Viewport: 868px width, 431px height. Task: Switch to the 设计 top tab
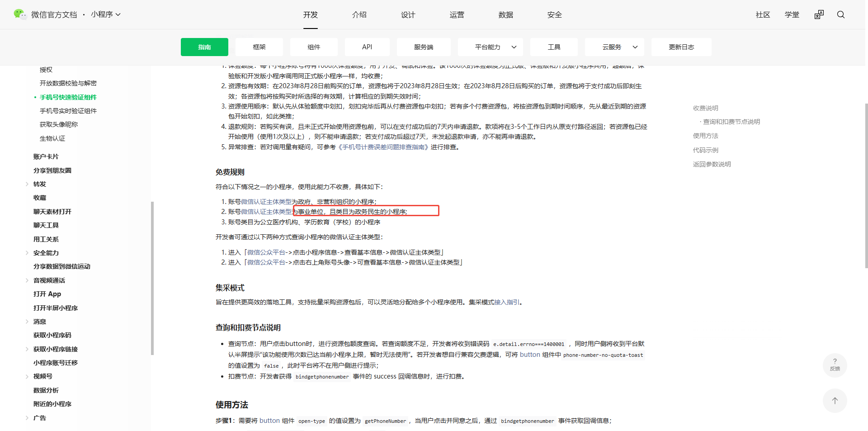tap(408, 14)
